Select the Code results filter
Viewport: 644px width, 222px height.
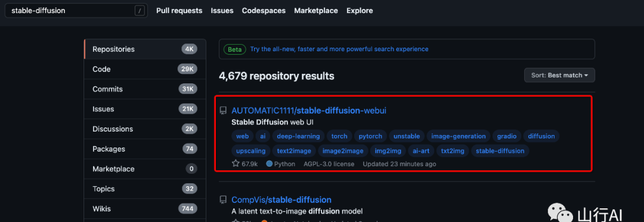coord(145,69)
